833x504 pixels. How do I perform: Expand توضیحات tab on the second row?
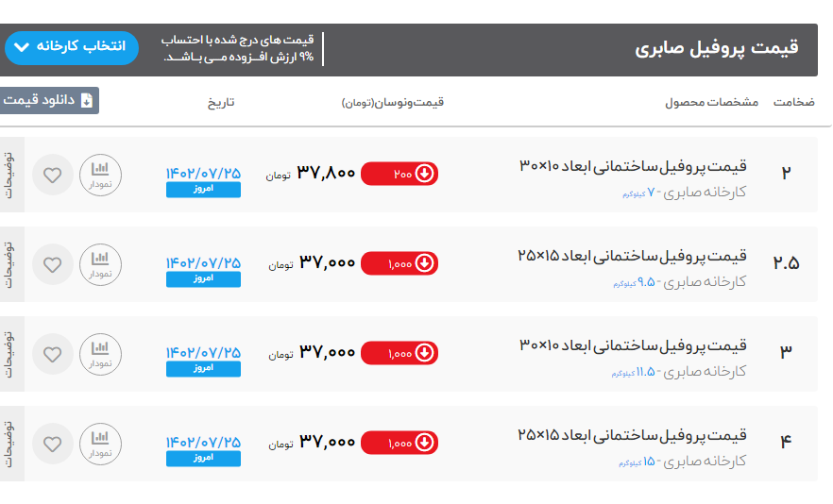click(x=10, y=264)
